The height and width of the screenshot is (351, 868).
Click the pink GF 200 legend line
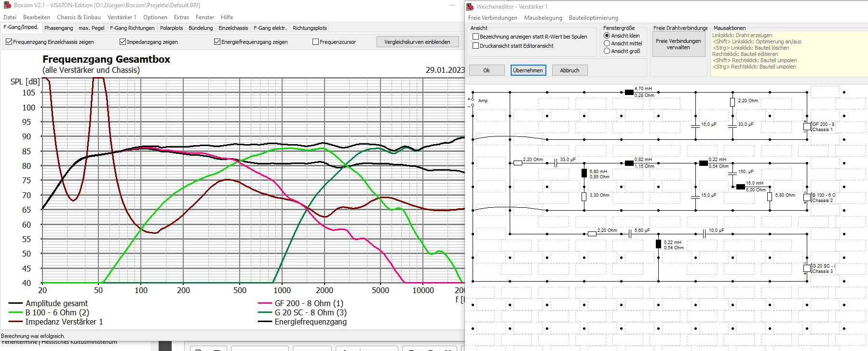[265, 304]
